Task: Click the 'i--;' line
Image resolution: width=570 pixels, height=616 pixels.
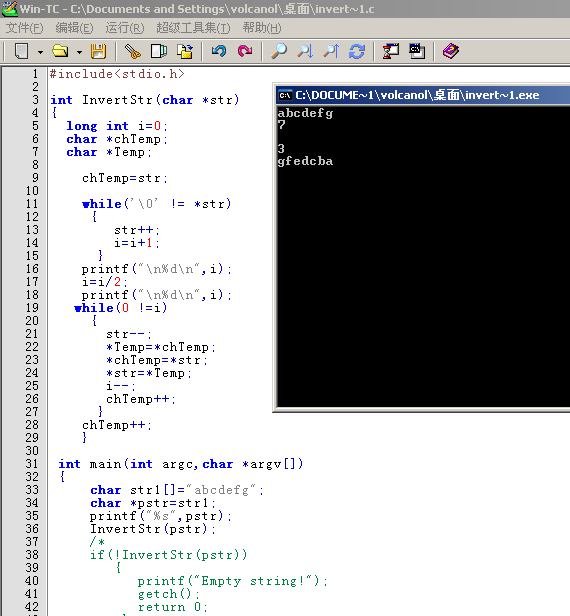Action: point(121,386)
